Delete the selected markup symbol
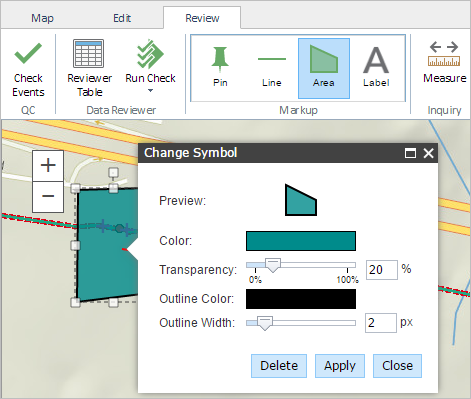This screenshot has height=399, width=471. pyautogui.click(x=279, y=366)
